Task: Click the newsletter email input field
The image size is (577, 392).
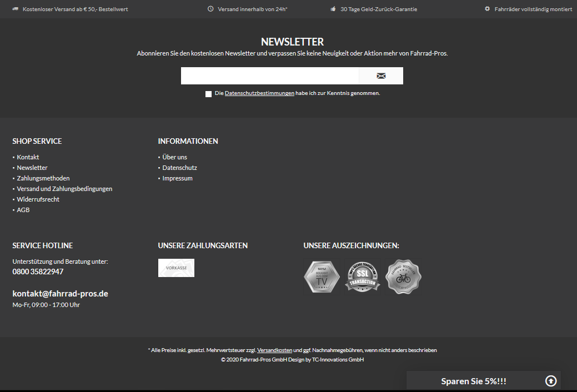Action: [x=270, y=76]
